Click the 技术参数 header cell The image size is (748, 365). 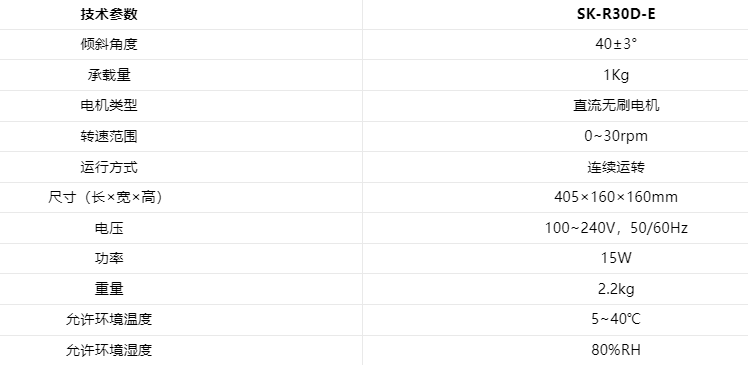click(109, 14)
